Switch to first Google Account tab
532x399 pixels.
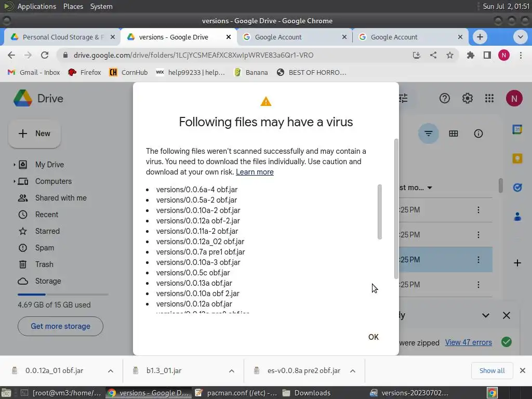pos(294,37)
